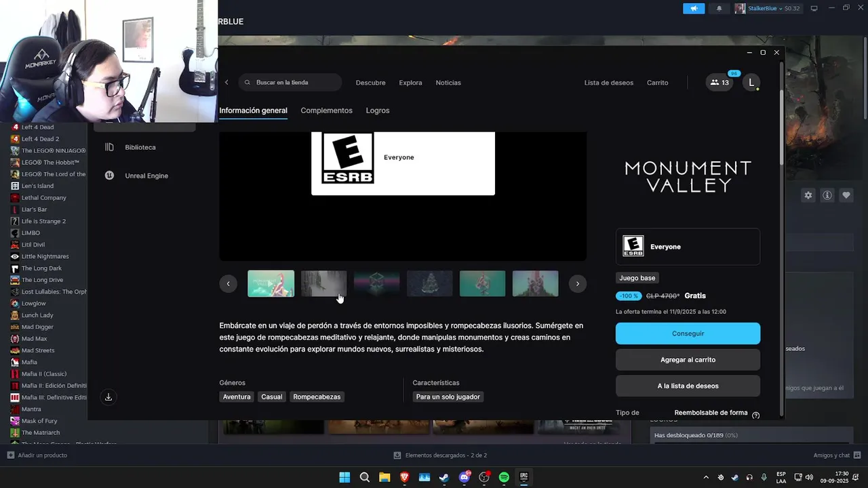Open Biblioteca in Epic sidebar

click(x=140, y=147)
